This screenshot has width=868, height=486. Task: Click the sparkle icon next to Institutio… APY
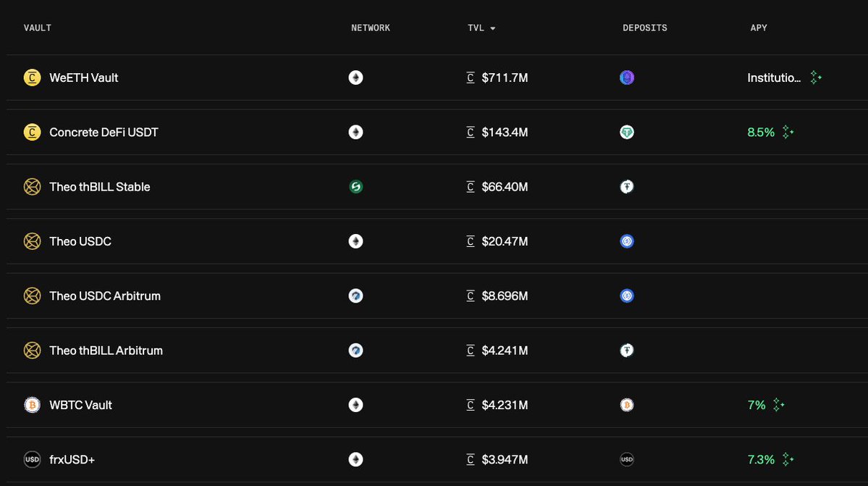click(x=815, y=77)
